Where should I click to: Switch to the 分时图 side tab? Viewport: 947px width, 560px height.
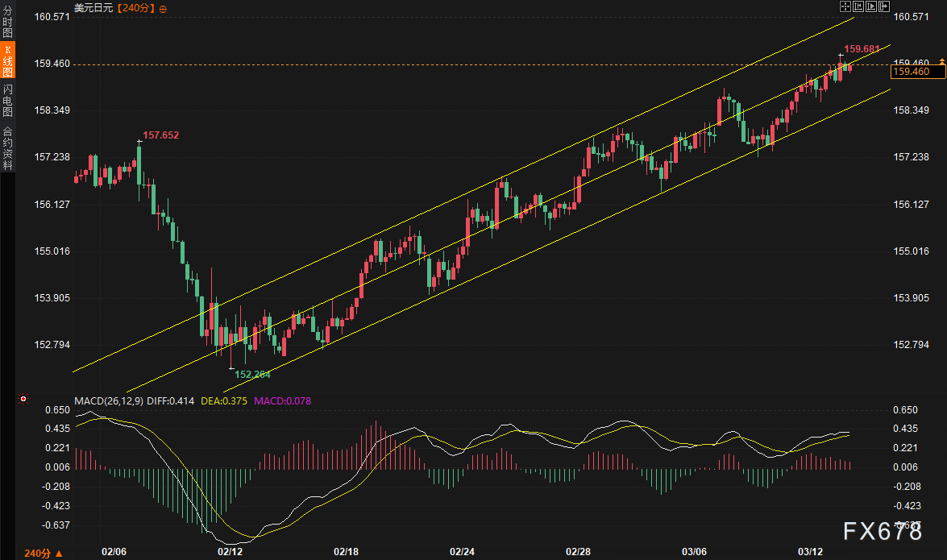pos(7,23)
